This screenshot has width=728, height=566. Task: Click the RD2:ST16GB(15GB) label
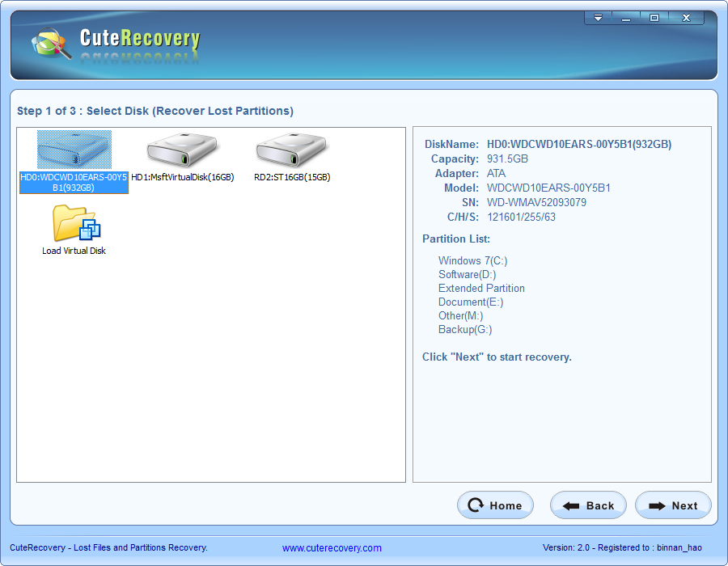click(x=292, y=177)
